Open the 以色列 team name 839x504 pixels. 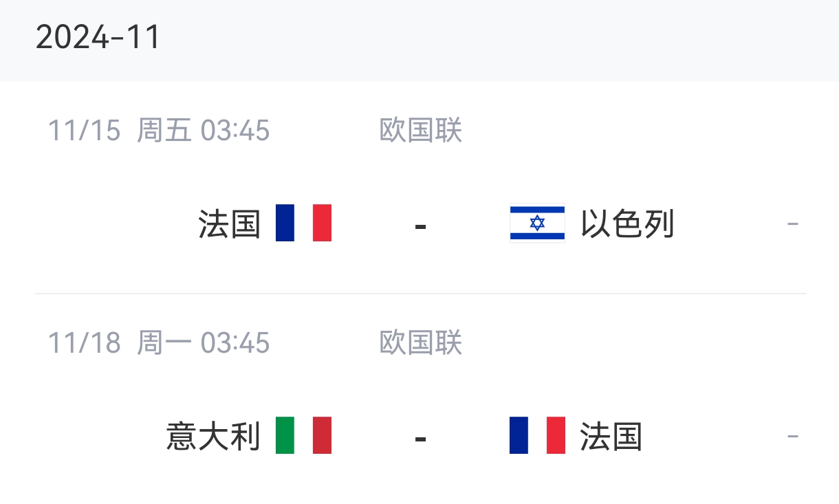coord(627,224)
